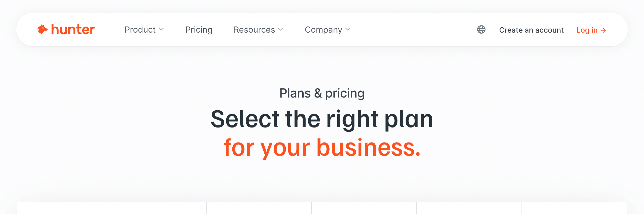Click the Select the right plan heading
Viewport: 644px width, 214px height.
coord(322,119)
